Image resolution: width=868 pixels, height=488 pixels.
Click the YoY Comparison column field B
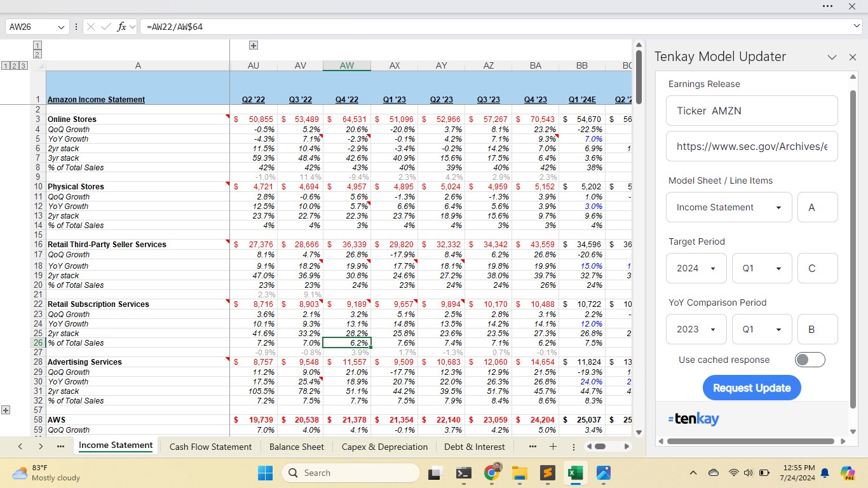coord(818,329)
